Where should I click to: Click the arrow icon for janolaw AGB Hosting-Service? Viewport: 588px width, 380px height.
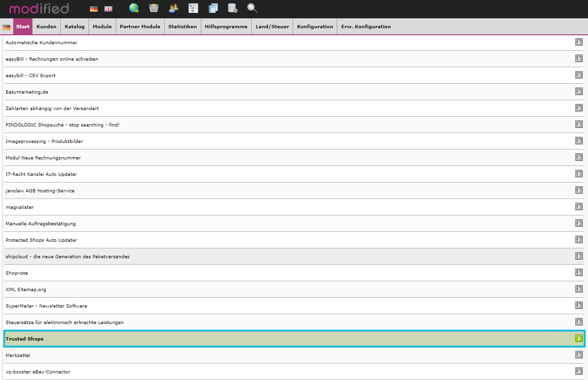pyautogui.click(x=579, y=190)
